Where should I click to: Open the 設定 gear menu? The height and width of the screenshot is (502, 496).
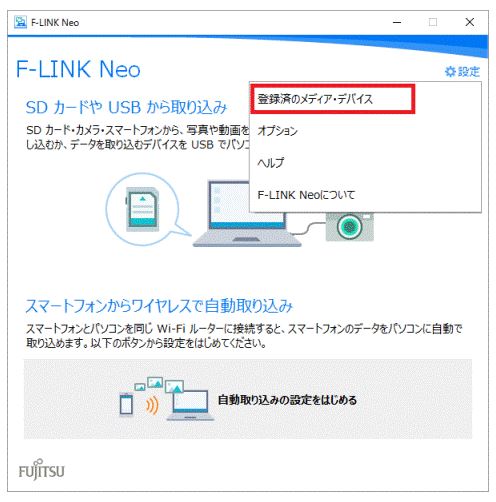click(x=463, y=71)
